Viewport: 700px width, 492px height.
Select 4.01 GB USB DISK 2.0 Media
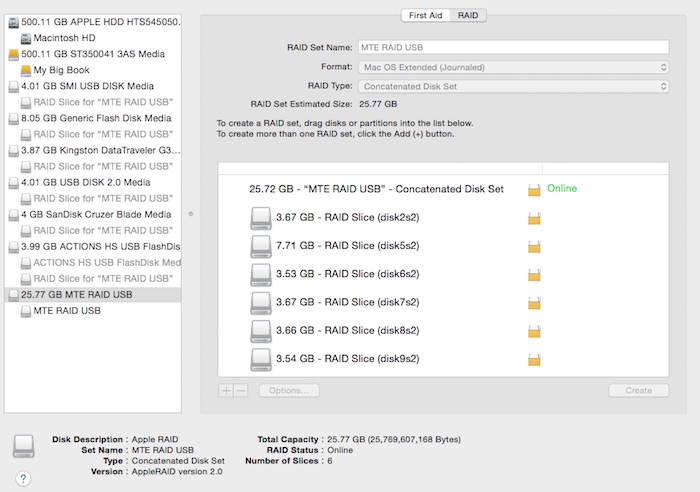[93, 183]
